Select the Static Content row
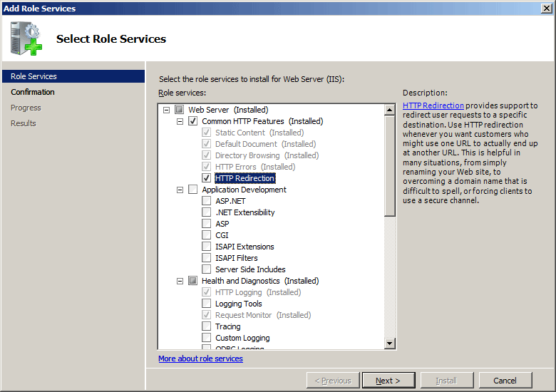 tap(259, 133)
